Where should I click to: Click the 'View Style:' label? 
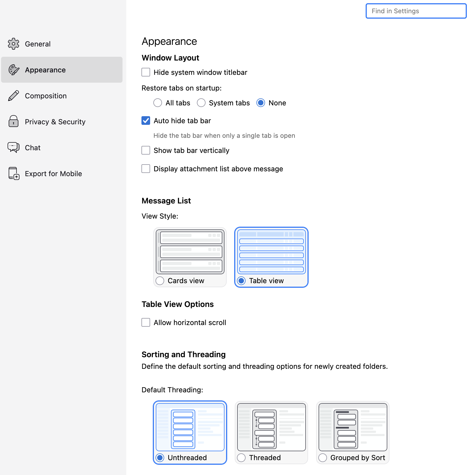(x=160, y=216)
